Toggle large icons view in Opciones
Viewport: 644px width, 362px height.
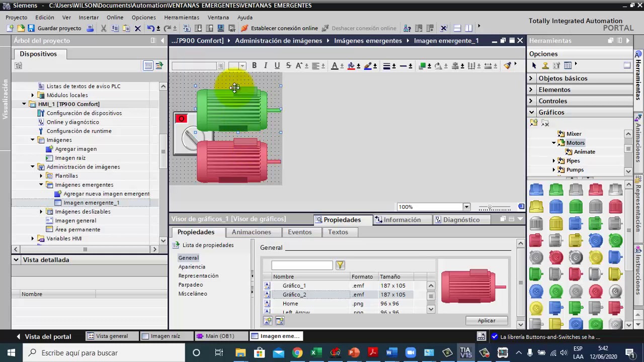coord(627,65)
